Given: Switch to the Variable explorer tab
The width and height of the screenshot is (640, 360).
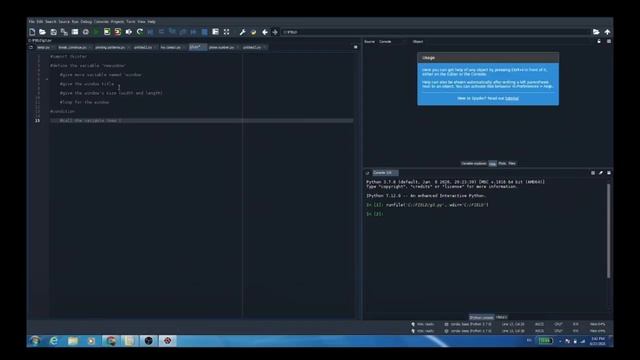Looking at the screenshot, I should [473, 163].
